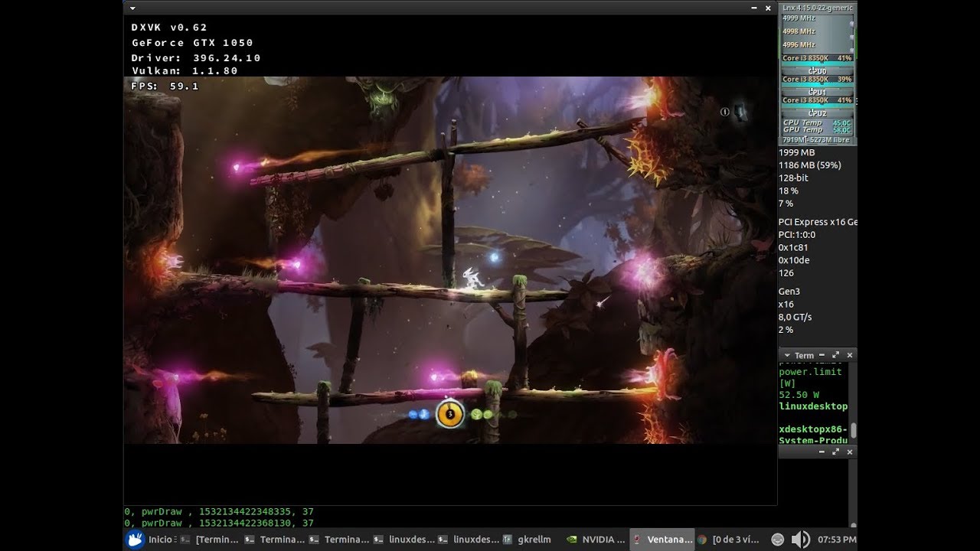Click the 07:53 PM clock
The width and height of the screenshot is (980, 551).
pos(836,540)
